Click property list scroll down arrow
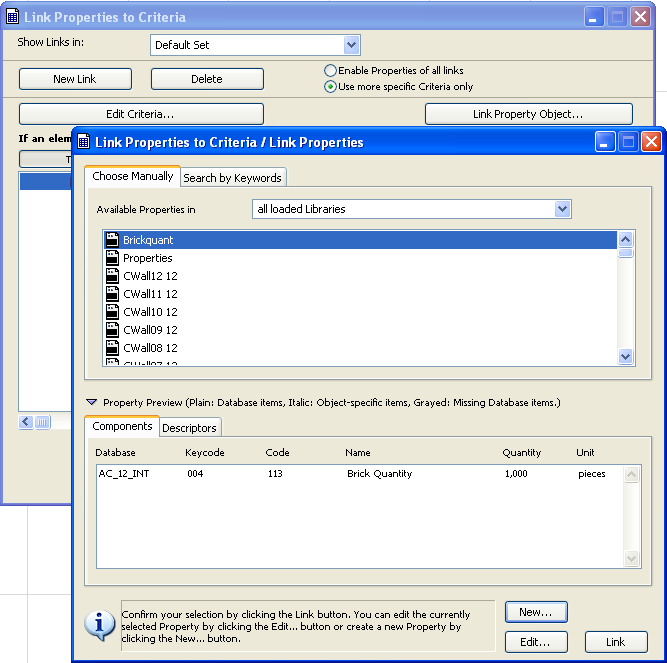The height and width of the screenshot is (663, 667). 625,356
